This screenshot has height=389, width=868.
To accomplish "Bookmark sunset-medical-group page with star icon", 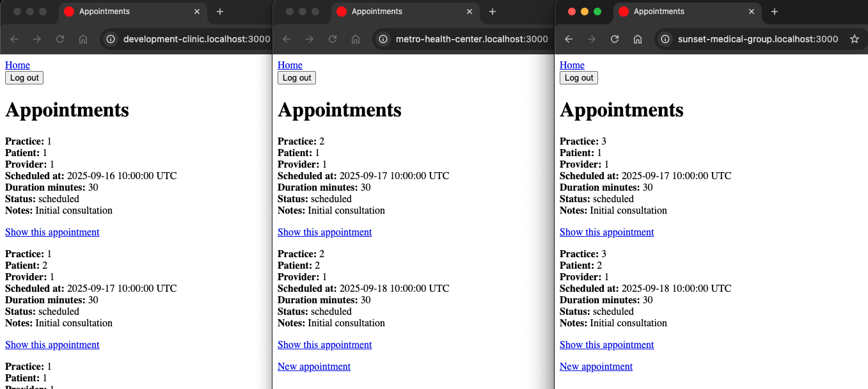I will click(x=855, y=39).
